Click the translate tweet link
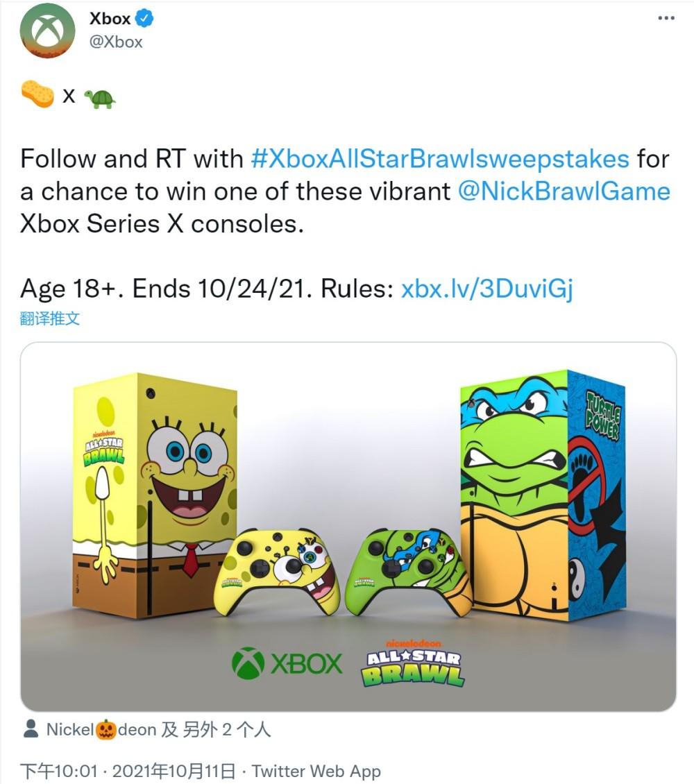 [x=49, y=318]
